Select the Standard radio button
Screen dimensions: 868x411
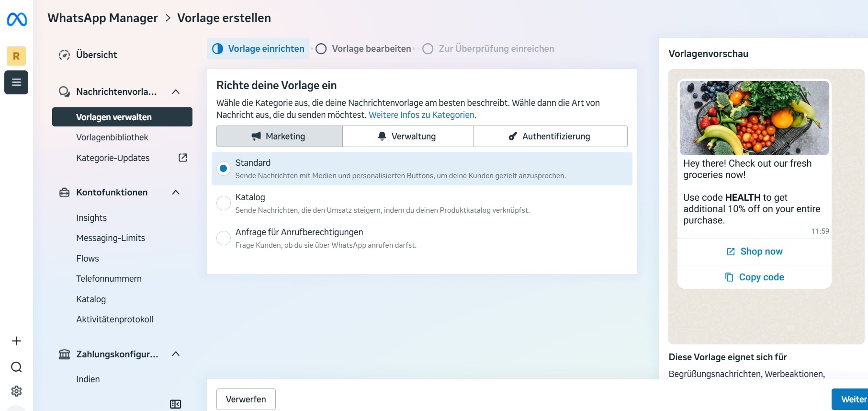point(224,169)
